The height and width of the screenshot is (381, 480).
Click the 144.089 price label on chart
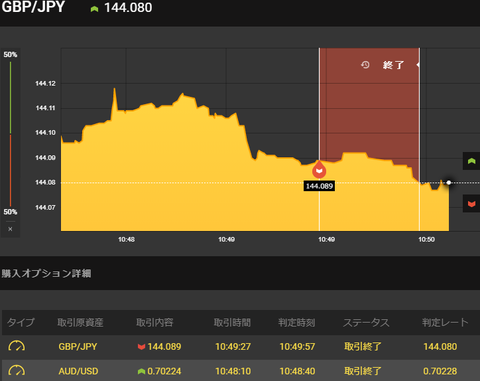[x=319, y=186]
